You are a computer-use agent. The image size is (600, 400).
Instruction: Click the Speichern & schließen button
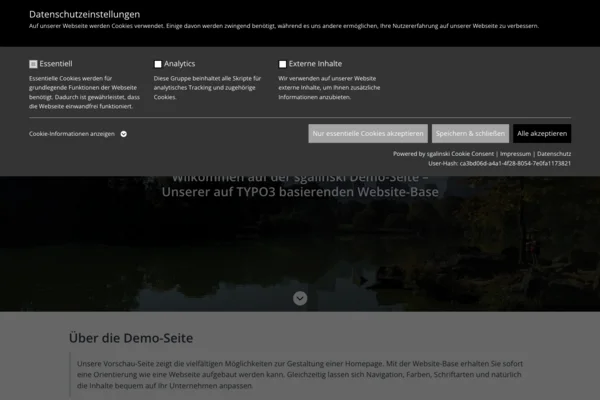[470, 133]
